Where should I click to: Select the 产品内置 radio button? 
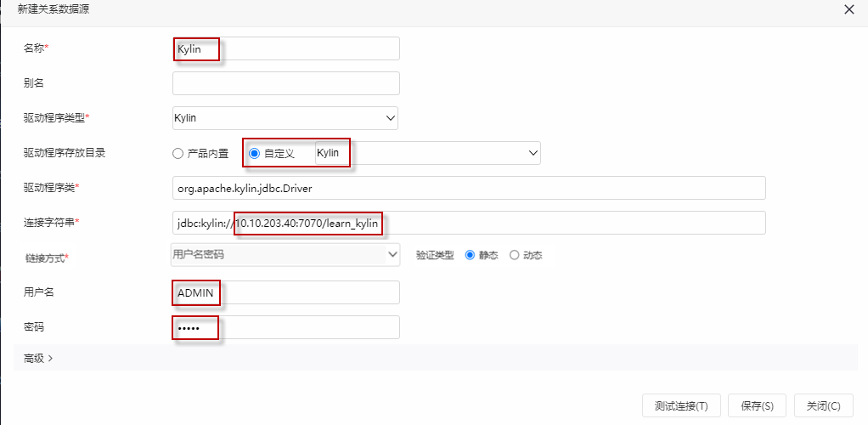pos(178,154)
